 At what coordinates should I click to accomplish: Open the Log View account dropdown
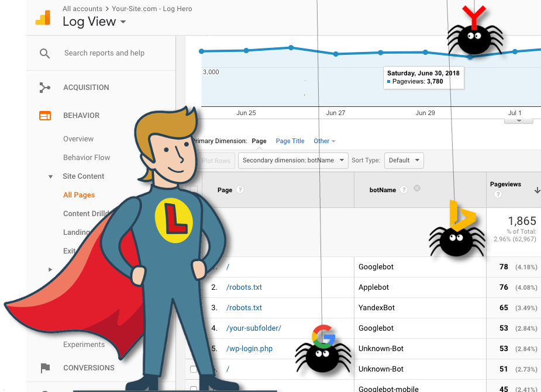tap(94, 22)
